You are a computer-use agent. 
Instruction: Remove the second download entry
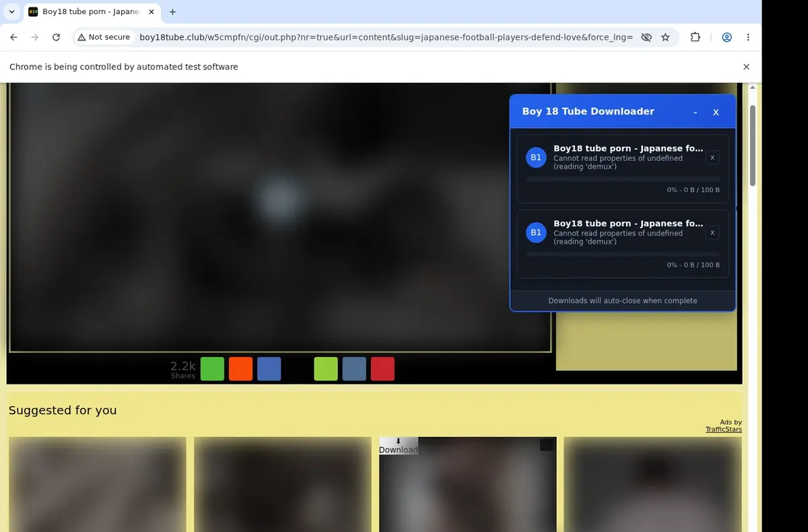click(712, 232)
